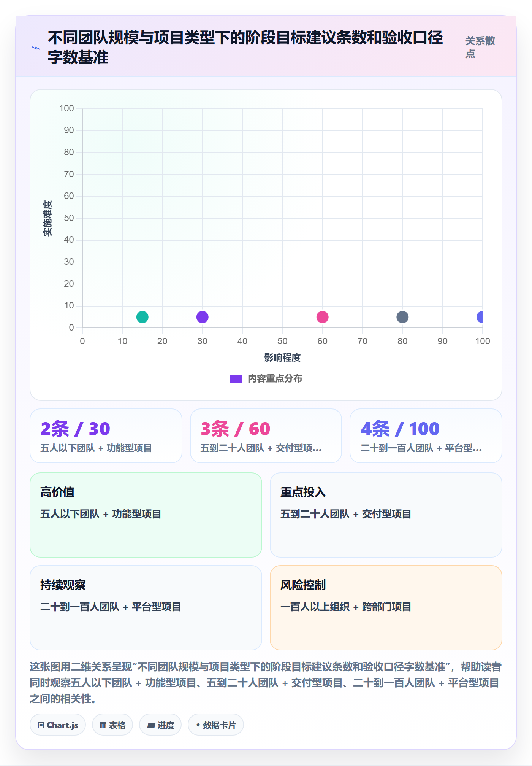
Task: Toggle the 内容重点分布 legend color swatch
Action: coord(236,379)
